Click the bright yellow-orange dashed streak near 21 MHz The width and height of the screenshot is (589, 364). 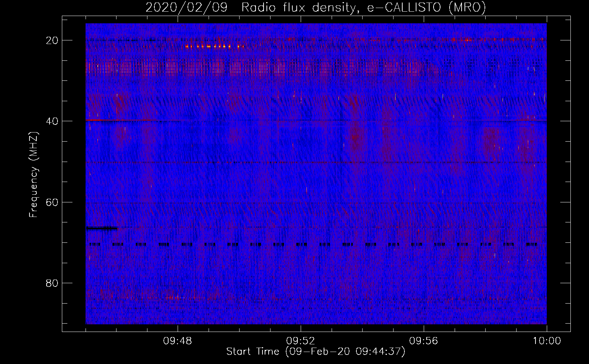click(214, 46)
